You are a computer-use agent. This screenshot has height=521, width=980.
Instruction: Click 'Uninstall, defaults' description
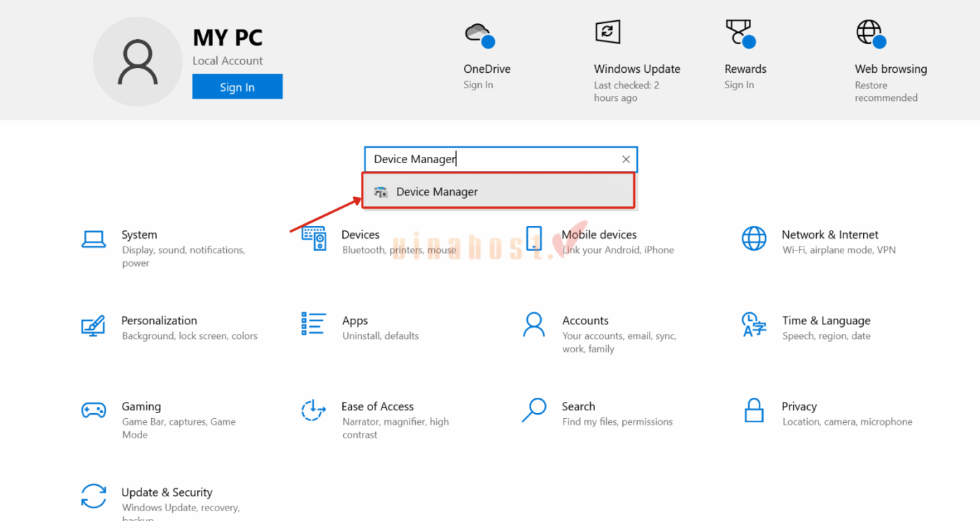381,336
